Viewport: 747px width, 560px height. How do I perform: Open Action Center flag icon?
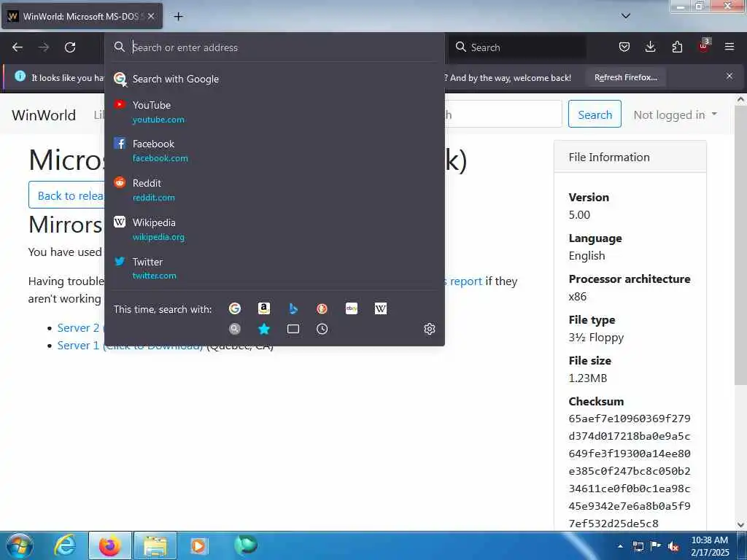coord(656,546)
